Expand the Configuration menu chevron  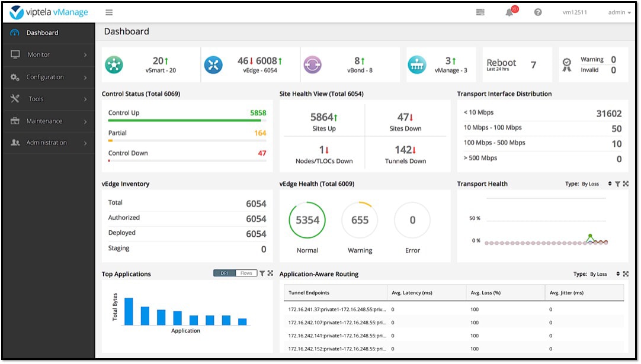coord(85,77)
